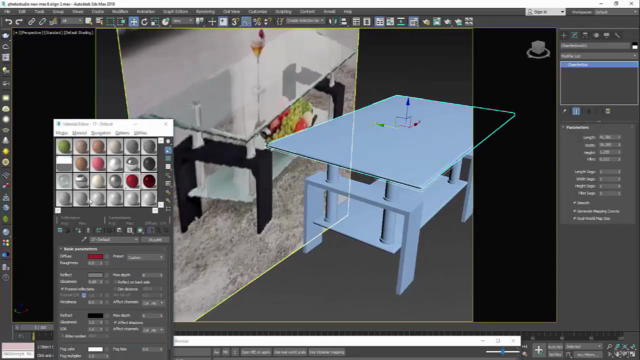Click the VRayMtl material type button
This screenshot has width=640, height=360.
[x=155, y=240]
